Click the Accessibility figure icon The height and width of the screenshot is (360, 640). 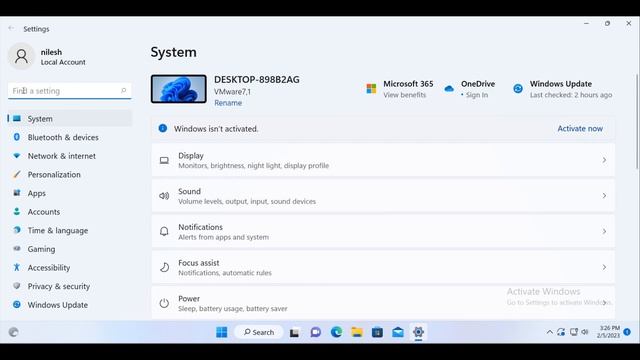[17, 267]
